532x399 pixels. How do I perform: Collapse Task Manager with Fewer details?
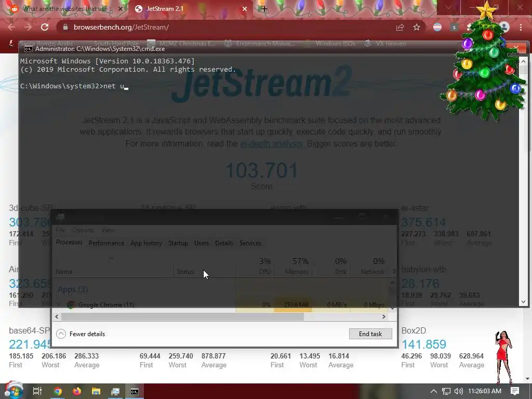click(x=81, y=334)
